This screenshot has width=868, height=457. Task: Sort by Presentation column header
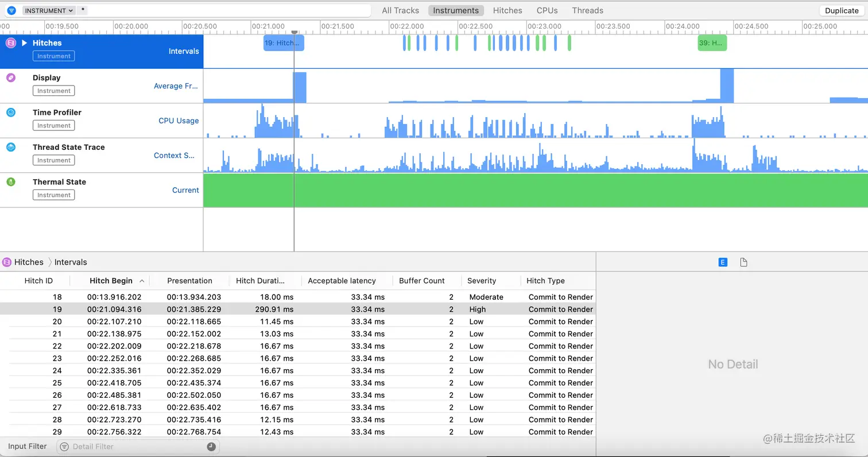(189, 281)
